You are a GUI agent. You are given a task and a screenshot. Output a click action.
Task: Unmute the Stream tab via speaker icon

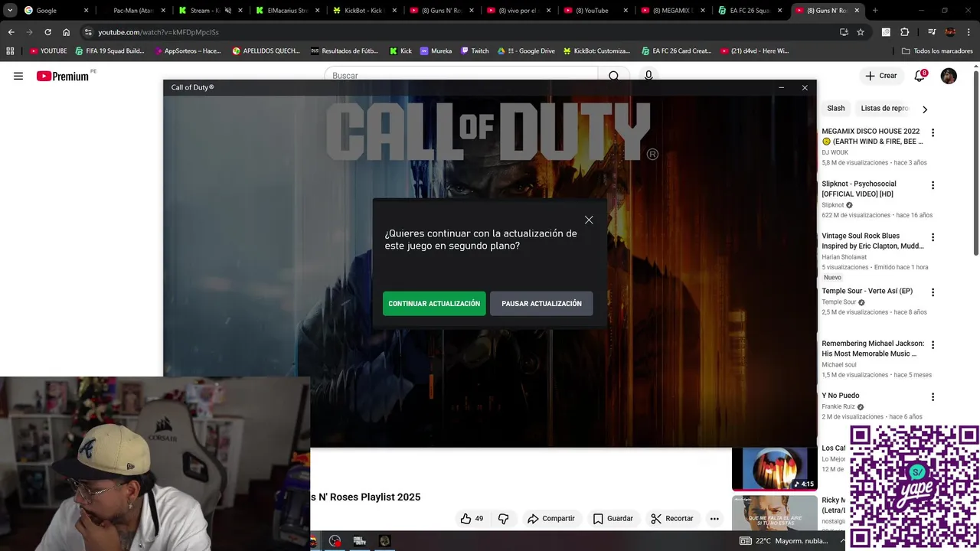pyautogui.click(x=227, y=11)
